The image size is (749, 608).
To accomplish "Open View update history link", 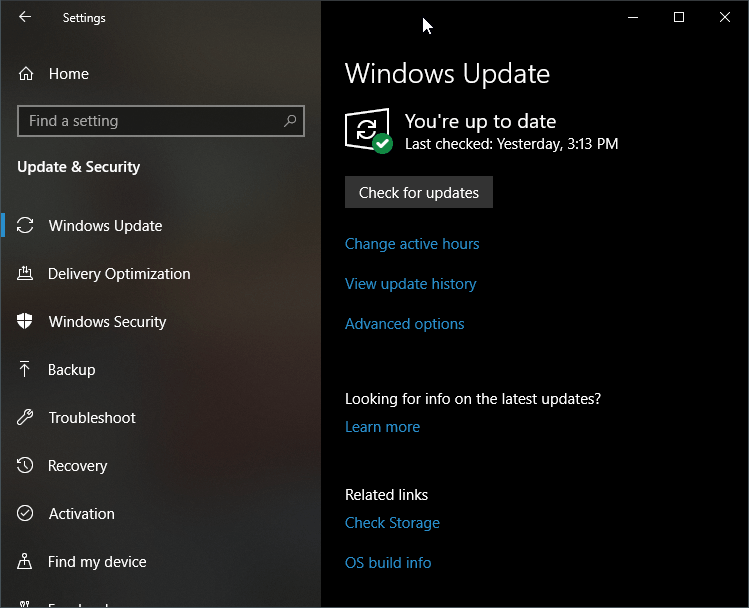I will 410,284.
